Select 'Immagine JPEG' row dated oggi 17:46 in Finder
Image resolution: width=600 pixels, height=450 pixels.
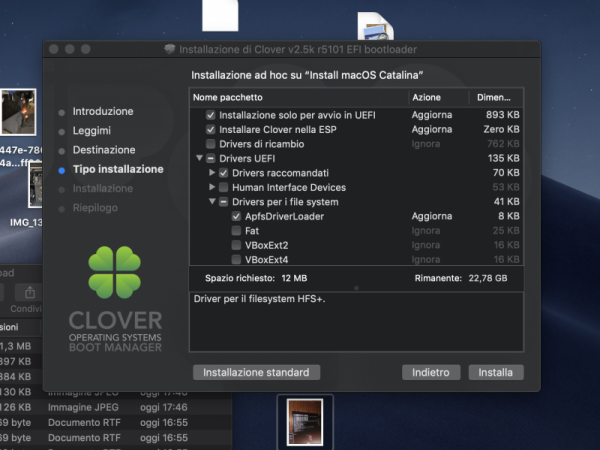click(116, 407)
